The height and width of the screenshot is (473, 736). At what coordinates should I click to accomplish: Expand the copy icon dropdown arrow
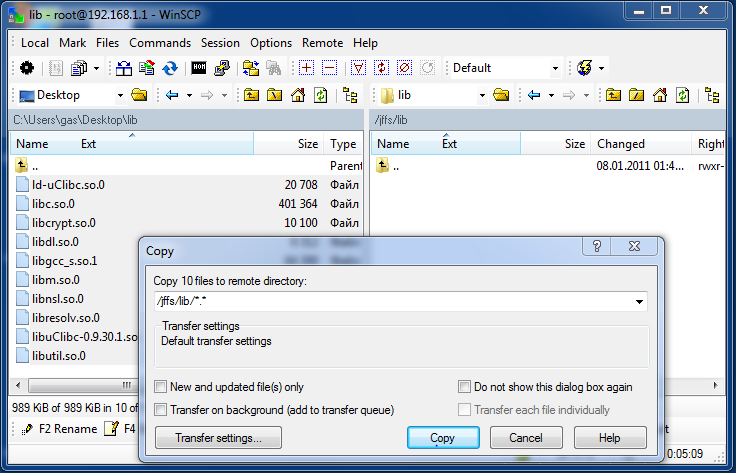pos(96,68)
